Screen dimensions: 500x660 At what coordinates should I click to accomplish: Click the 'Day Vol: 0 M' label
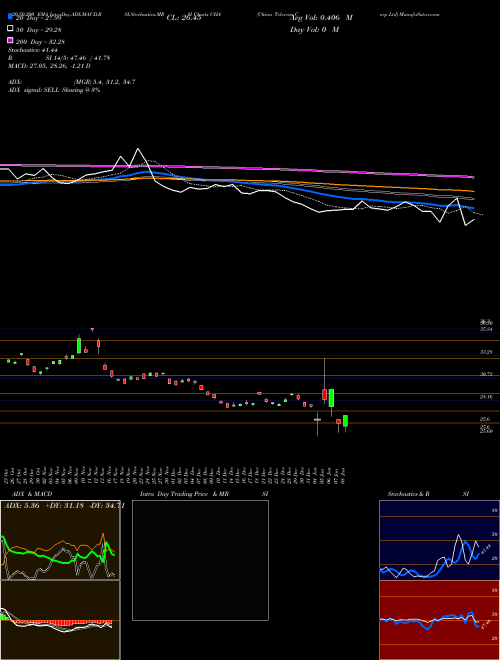tap(314, 29)
